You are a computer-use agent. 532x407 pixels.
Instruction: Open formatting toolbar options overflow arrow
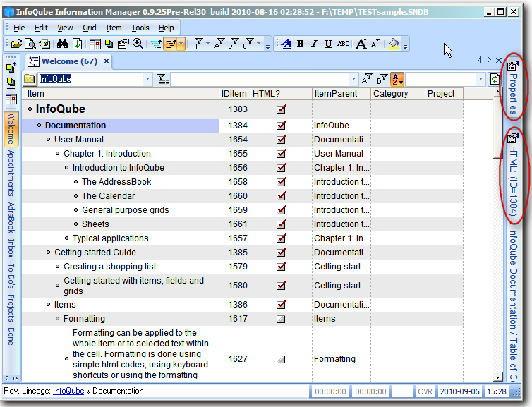pos(405,47)
